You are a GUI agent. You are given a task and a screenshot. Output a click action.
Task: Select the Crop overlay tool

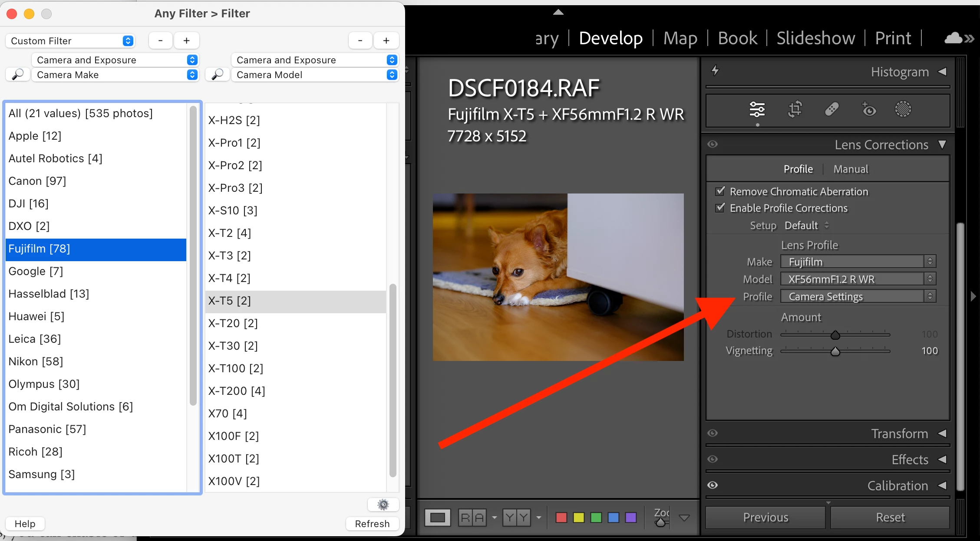(x=795, y=109)
